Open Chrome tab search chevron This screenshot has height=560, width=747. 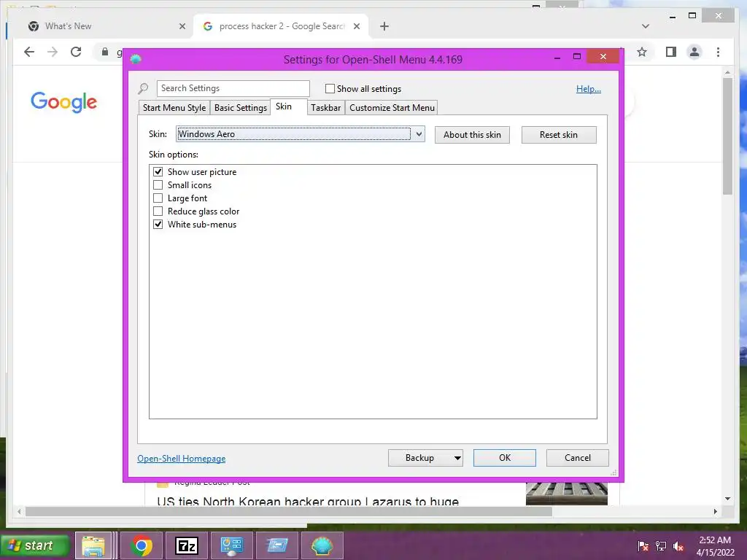tap(646, 26)
